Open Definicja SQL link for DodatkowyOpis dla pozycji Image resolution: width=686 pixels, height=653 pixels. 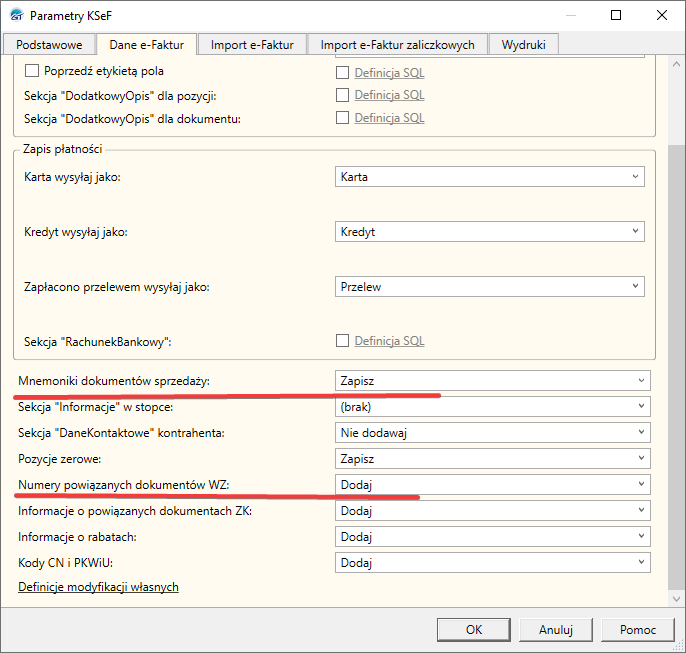pyautogui.click(x=389, y=95)
